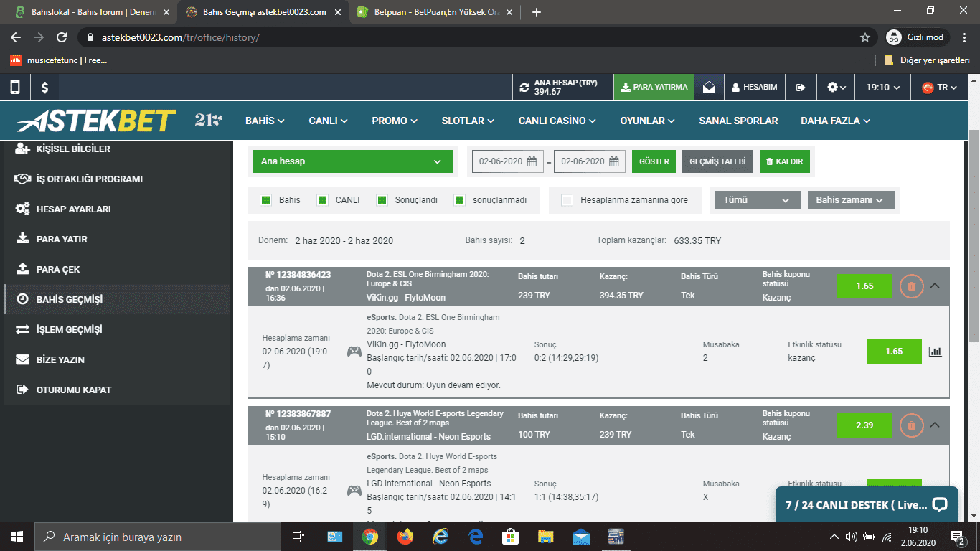Screen dimensions: 980x551
Task: Open Mail app in the taskbar
Action: pos(580,537)
